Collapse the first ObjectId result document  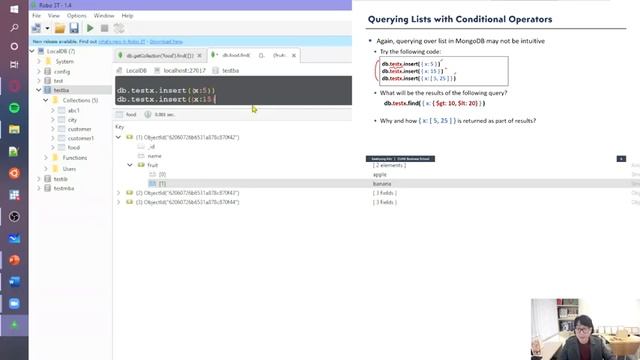tap(119, 137)
